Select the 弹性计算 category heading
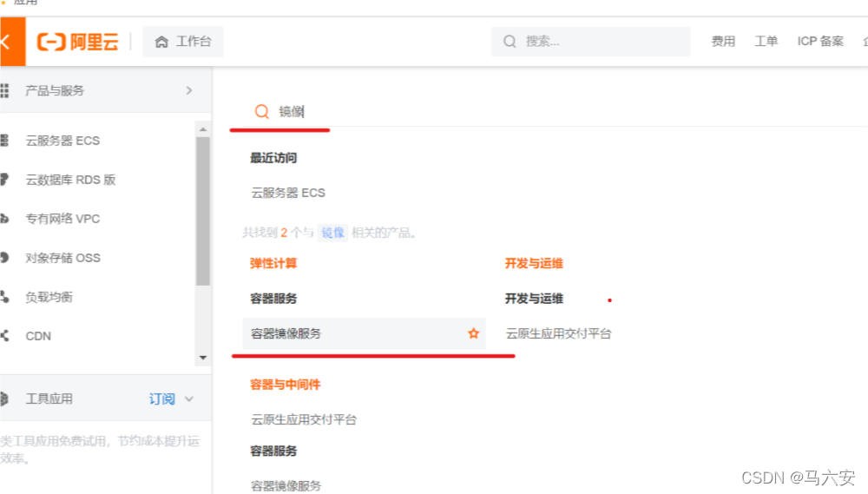Image resolution: width=868 pixels, height=494 pixels. (273, 264)
